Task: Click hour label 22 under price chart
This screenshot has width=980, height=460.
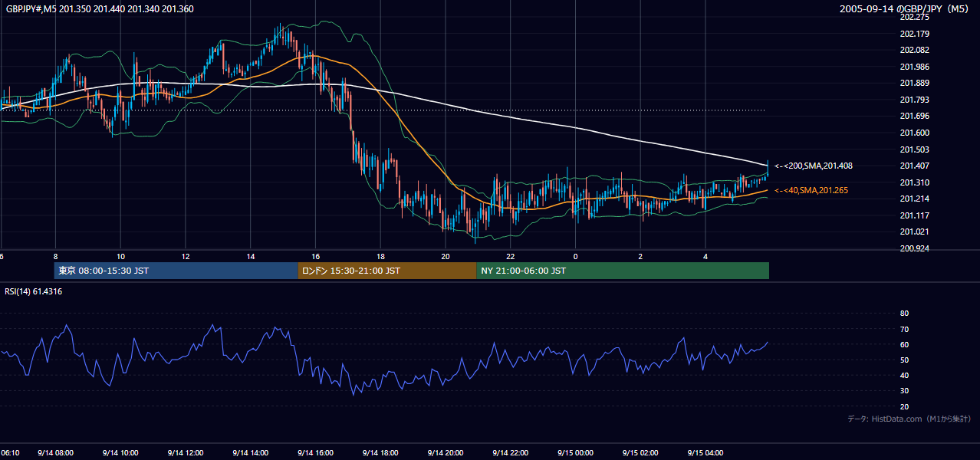Action: coord(511,256)
